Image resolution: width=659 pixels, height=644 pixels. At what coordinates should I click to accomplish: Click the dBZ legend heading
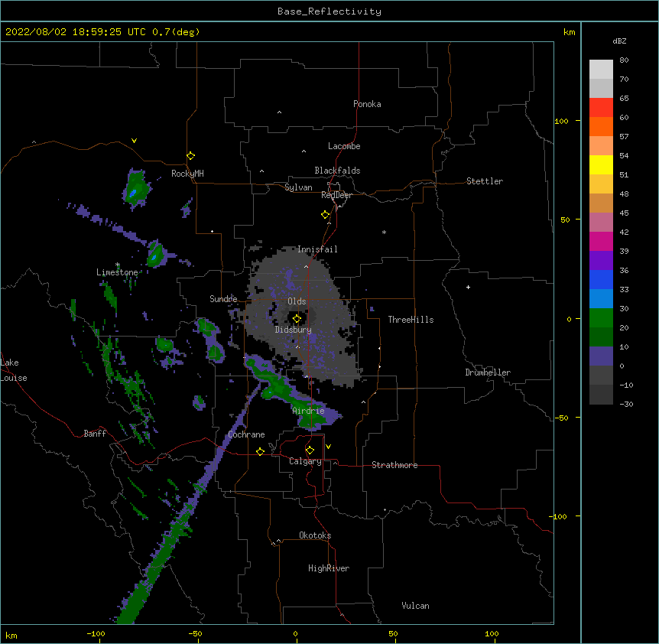click(619, 41)
